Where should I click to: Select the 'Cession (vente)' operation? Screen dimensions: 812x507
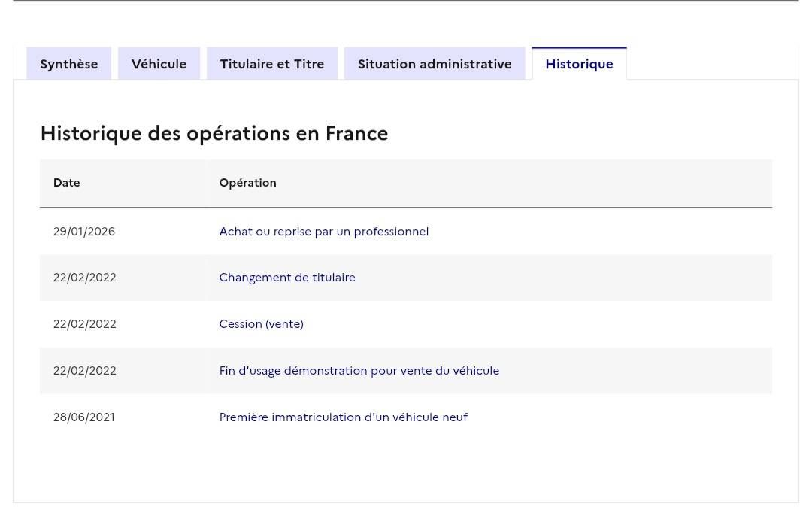pos(261,324)
